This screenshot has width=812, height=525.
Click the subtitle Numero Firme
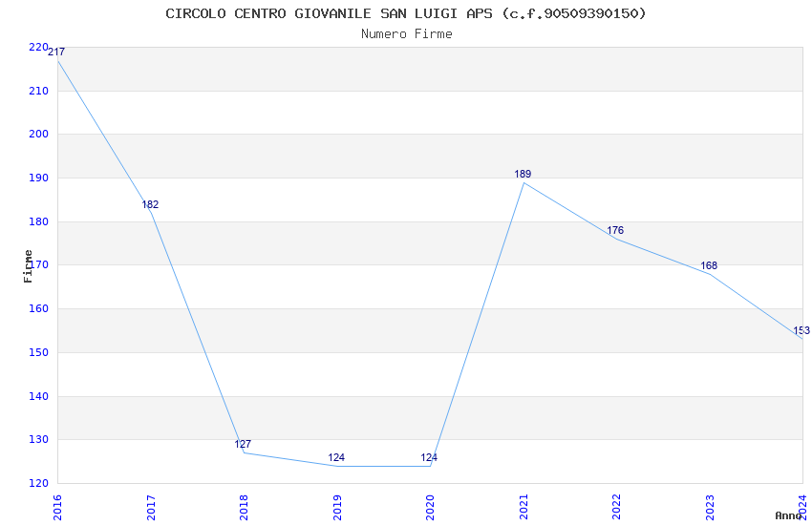407,33
